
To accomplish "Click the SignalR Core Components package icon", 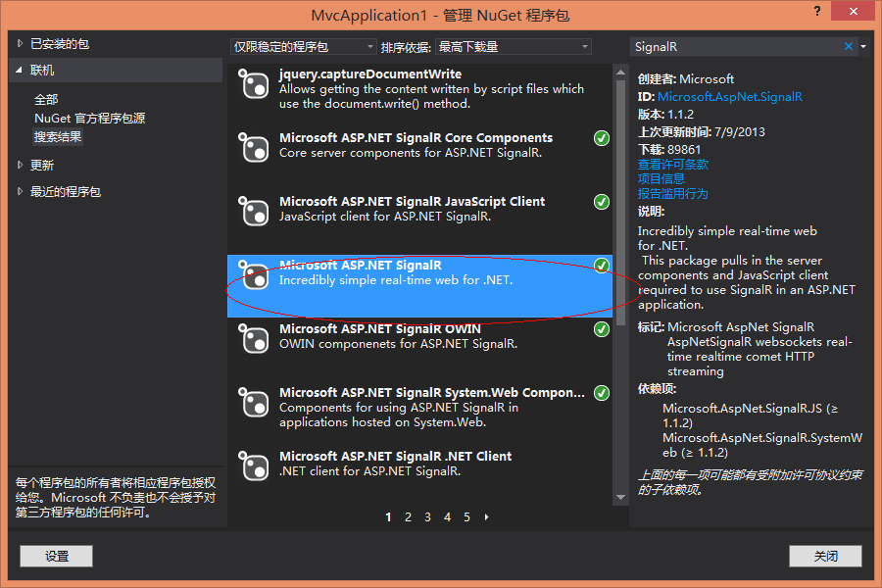I will click(x=254, y=148).
